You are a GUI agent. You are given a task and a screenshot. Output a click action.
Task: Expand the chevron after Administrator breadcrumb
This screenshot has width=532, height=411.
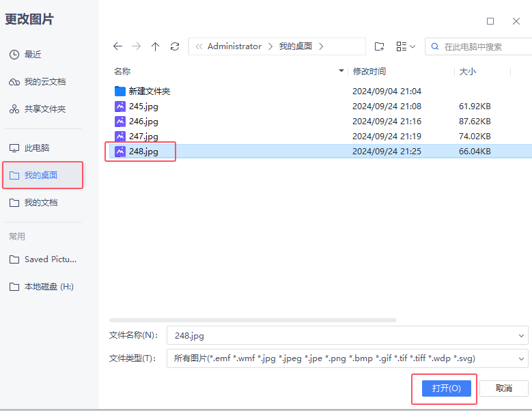(270, 46)
